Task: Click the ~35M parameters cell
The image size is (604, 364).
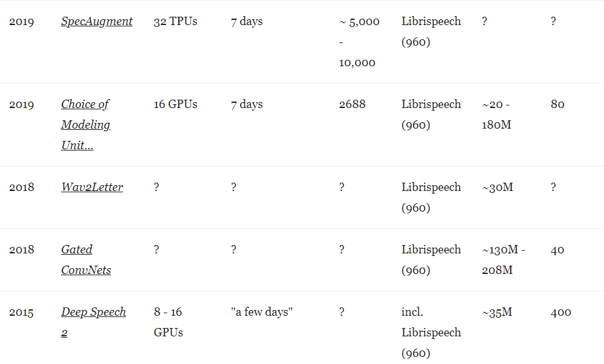Action: (x=497, y=312)
